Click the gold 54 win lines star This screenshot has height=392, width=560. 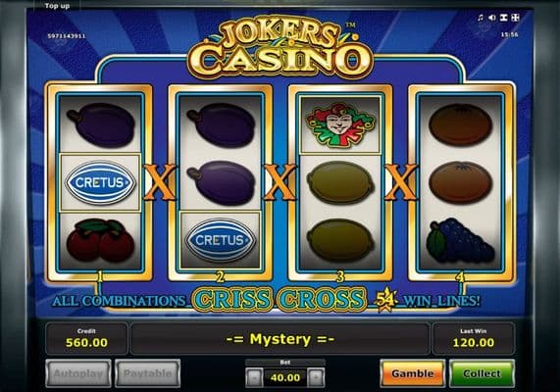(x=385, y=300)
